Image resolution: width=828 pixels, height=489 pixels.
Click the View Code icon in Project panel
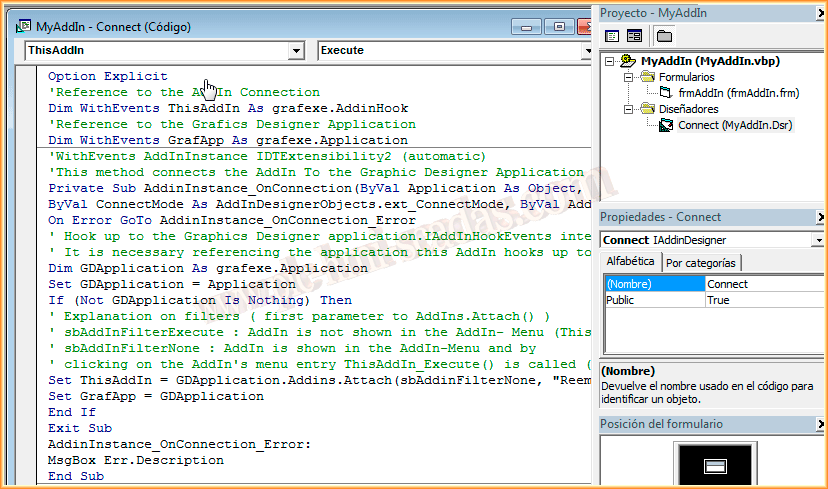pos(612,36)
